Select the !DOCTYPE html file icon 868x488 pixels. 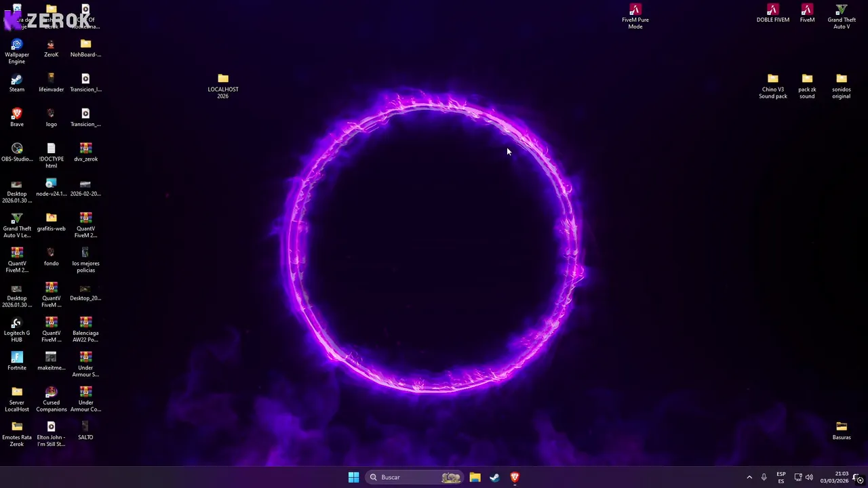click(51, 156)
